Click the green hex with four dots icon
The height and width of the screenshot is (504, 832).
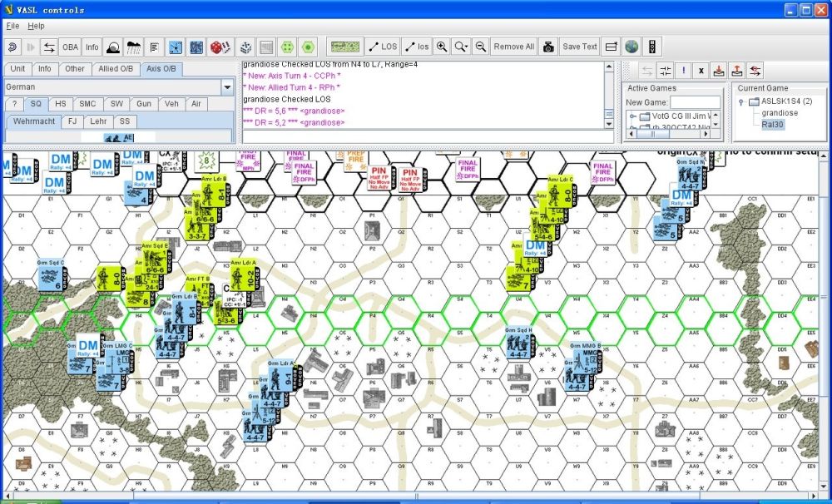[287, 47]
